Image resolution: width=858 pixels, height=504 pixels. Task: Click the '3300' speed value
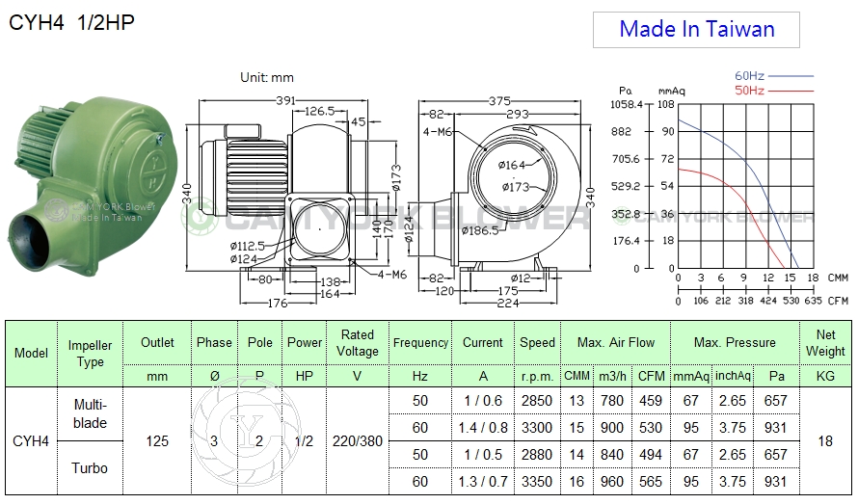click(537, 427)
